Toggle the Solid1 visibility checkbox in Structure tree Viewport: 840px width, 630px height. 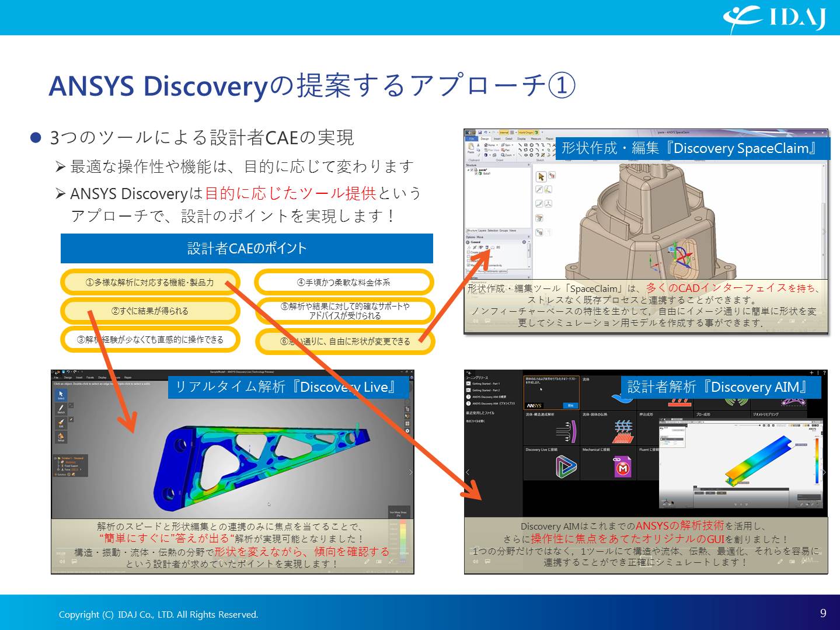coord(476,173)
